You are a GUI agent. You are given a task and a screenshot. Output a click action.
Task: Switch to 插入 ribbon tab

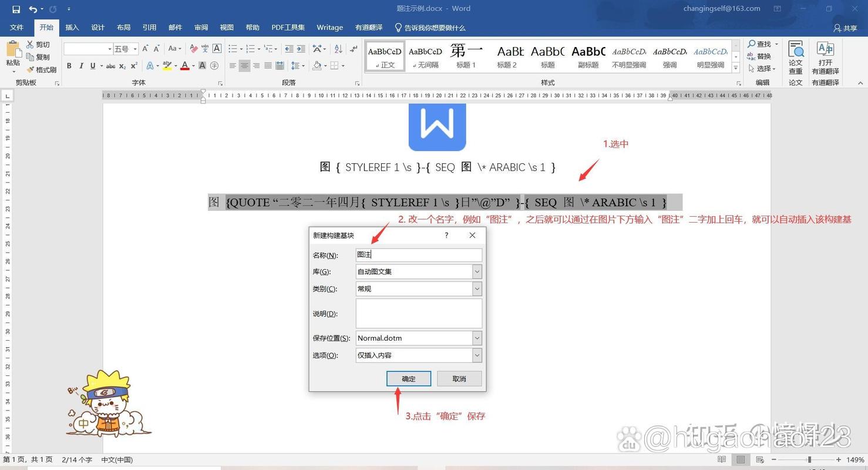point(72,28)
